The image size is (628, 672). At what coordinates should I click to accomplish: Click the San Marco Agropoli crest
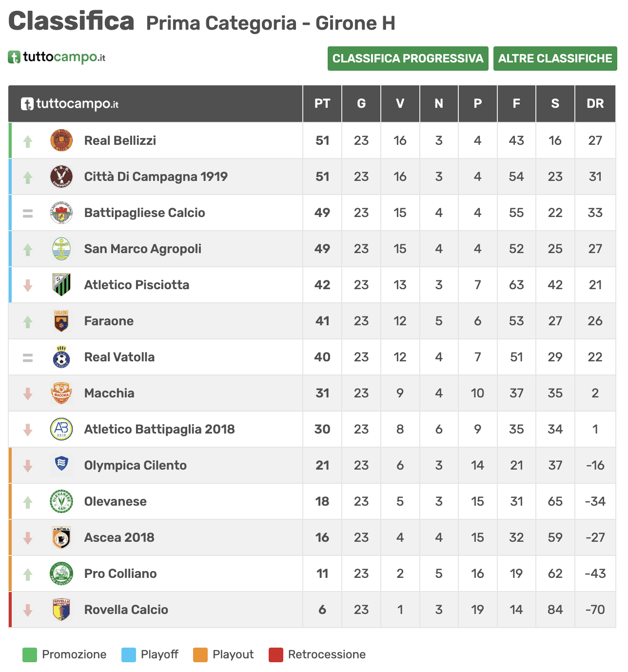[61, 249]
